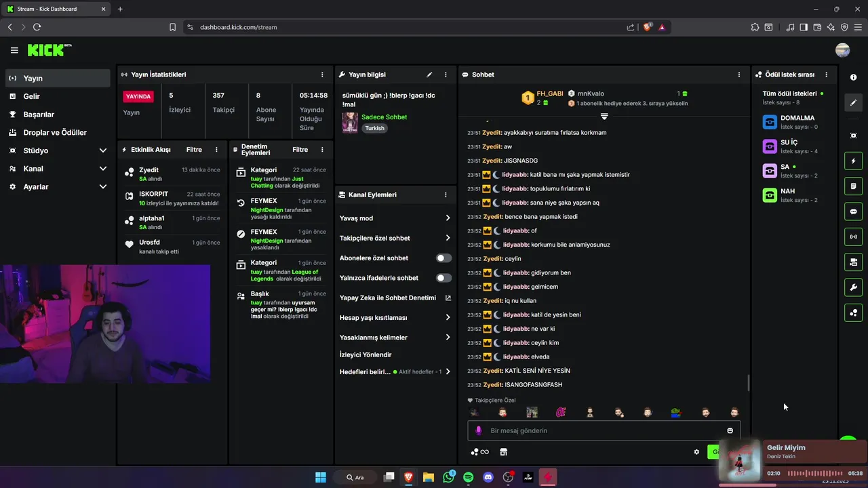Open the emoji picker in chat input

pyautogui.click(x=730, y=430)
